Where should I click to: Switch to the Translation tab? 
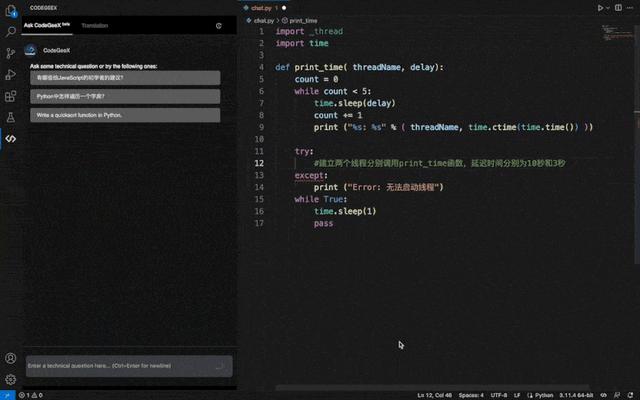tap(95, 26)
